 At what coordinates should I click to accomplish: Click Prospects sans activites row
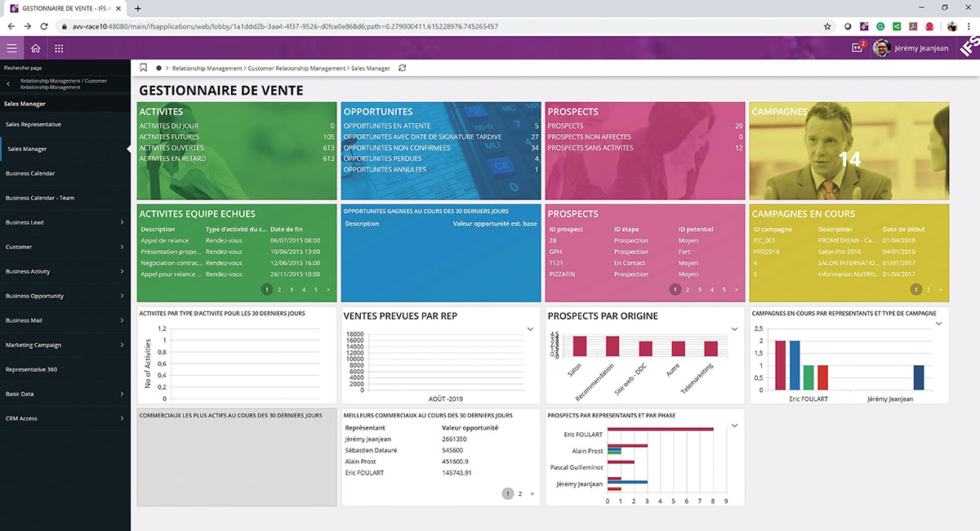coord(645,148)
